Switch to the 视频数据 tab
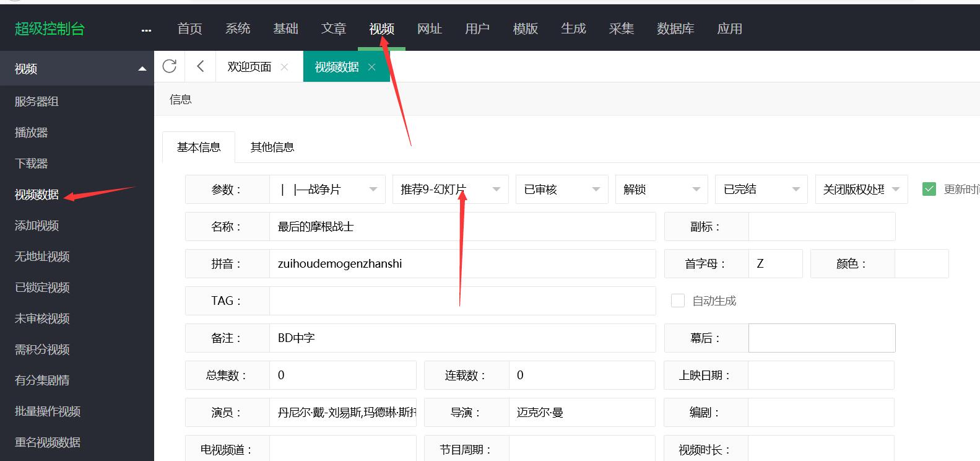 (337, 67)
